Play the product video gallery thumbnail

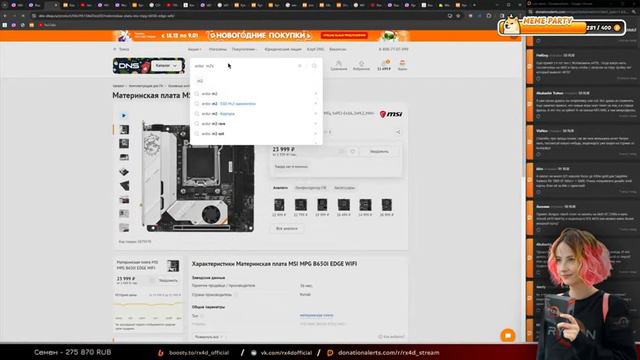(124, 116)
